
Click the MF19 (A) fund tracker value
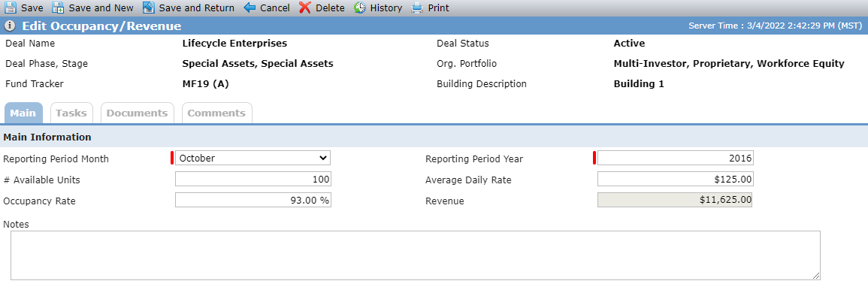(x=205, y=84)
